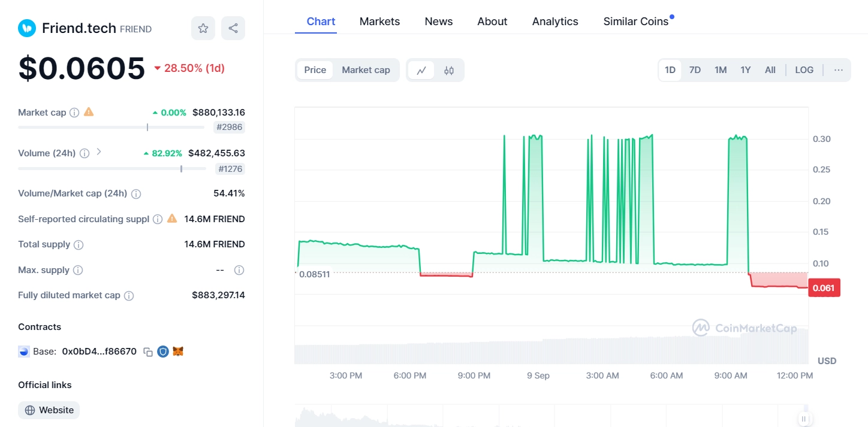Switch to candlestick chart view
Screen dimensions: 868x427
pyautogui.click(x=449, y=70)
